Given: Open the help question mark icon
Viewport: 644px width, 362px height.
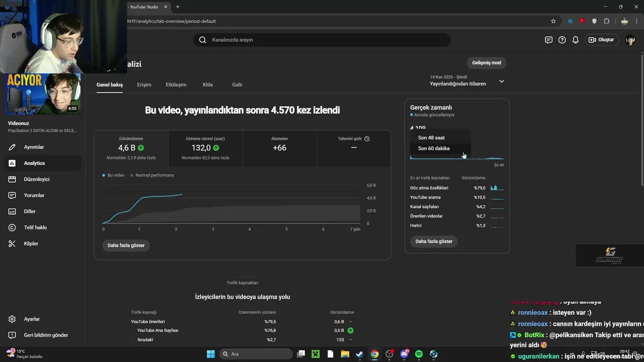Looking at the screenshot, I should (x=562, y=40).
